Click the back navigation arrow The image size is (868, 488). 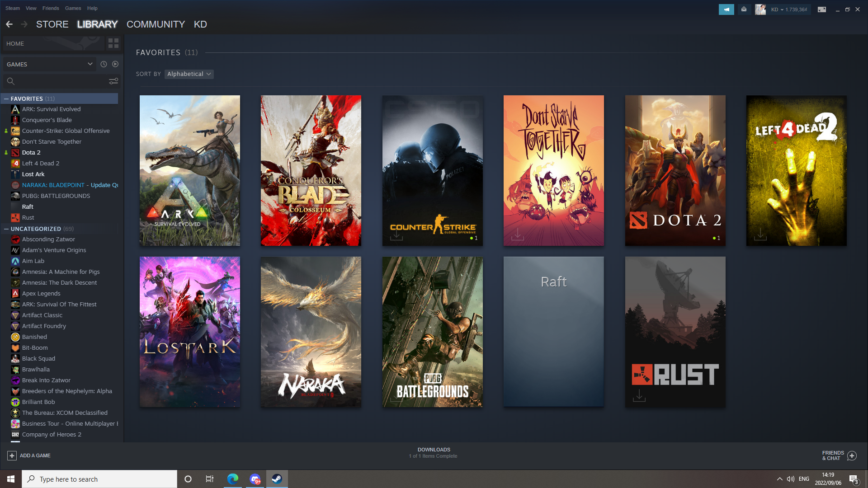point(9,24)
